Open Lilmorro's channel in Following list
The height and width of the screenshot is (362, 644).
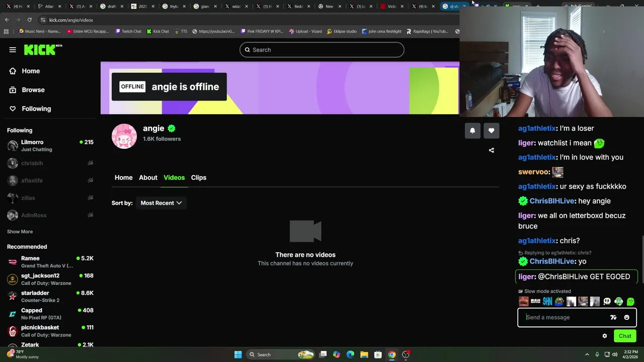pyautogui.click(x=50, y=146)
